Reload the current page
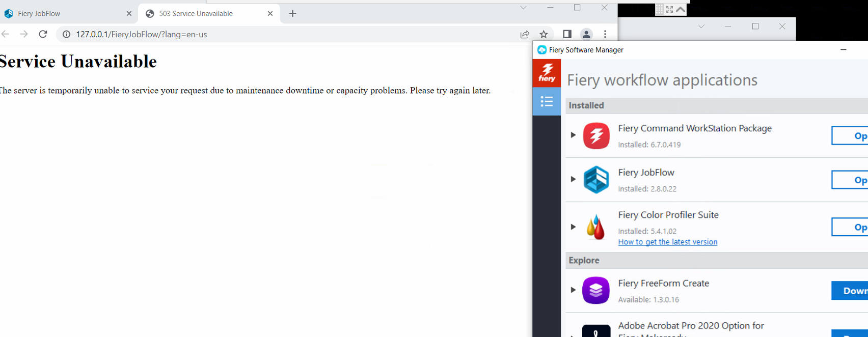Viewport: 868px width, 337px height. 43,34
